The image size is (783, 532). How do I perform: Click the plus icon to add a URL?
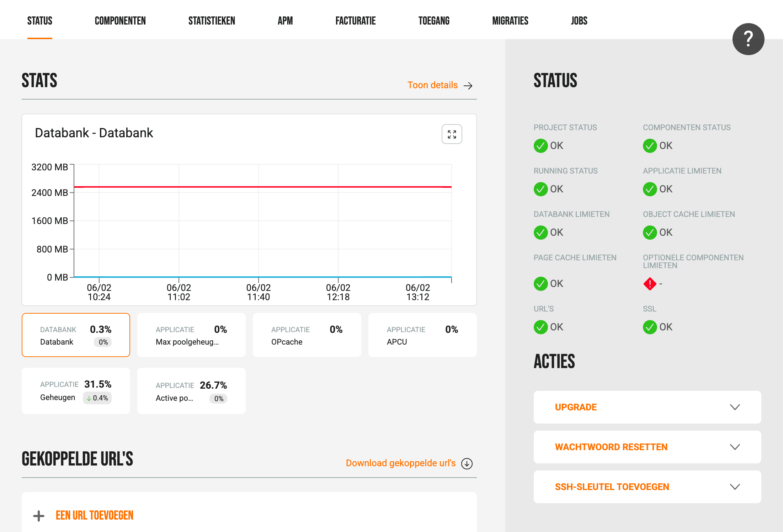39,516
